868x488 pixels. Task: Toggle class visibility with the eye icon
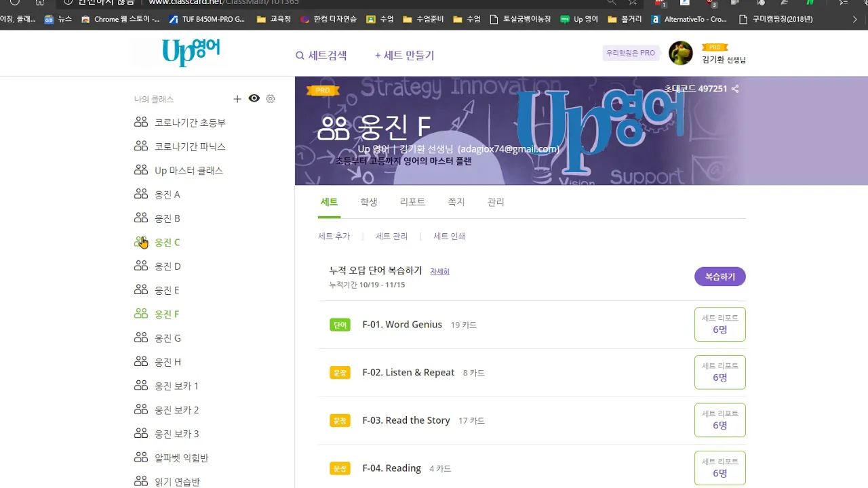(254, 98)
